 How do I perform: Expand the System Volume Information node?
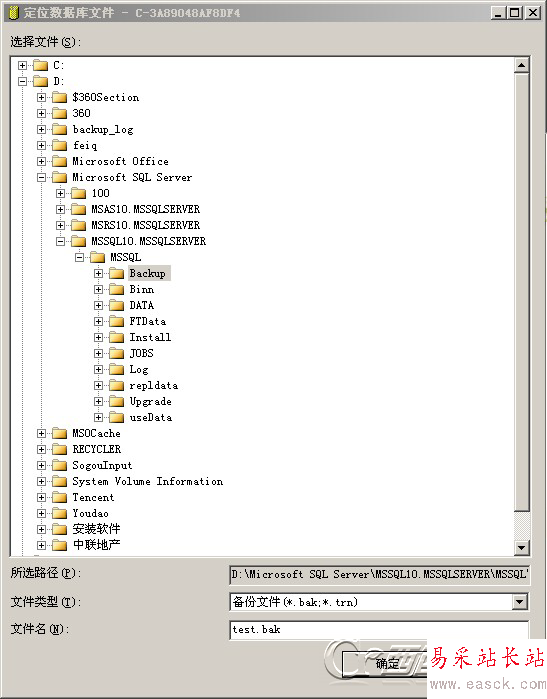[41, 482]
